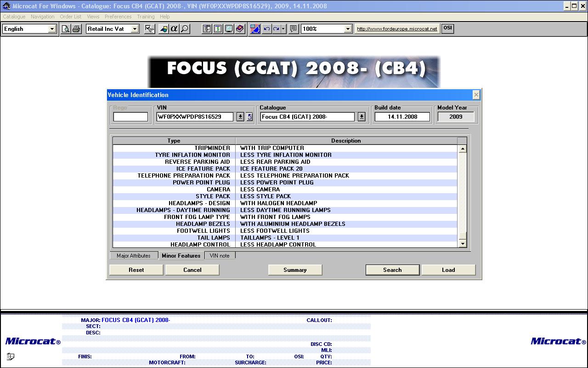Switch to the VIN note tab
588x368 pixels.
[x=220, y=256]
